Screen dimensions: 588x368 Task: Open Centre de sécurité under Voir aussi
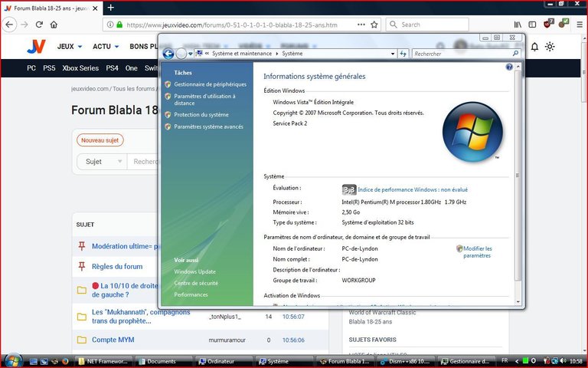click(x=196, y=283)
